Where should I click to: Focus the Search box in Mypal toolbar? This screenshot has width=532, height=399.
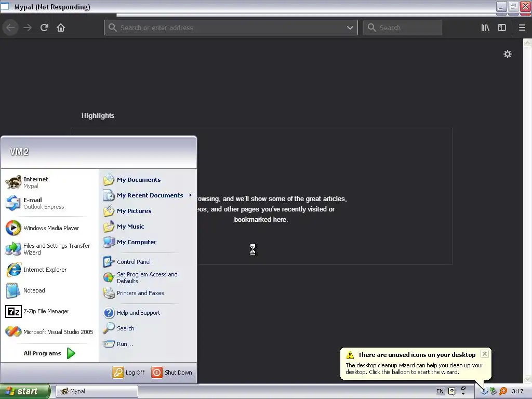point(403,28)
